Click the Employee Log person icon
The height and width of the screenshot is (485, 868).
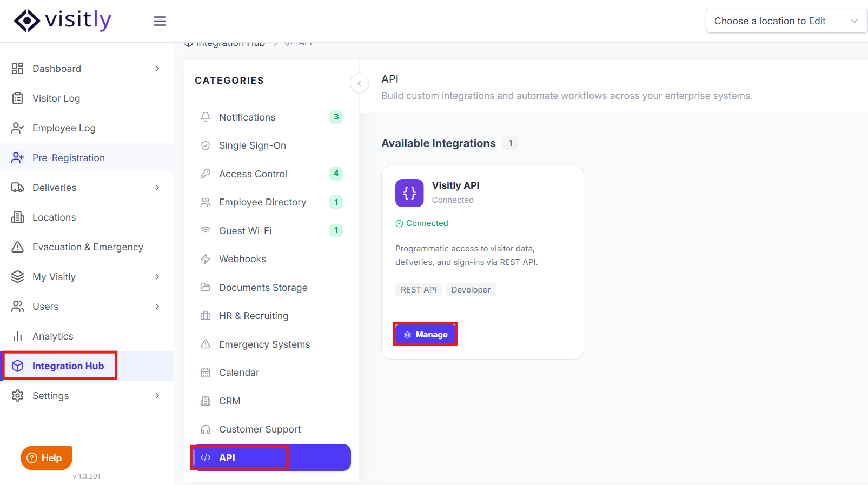[x=18, y=128]
